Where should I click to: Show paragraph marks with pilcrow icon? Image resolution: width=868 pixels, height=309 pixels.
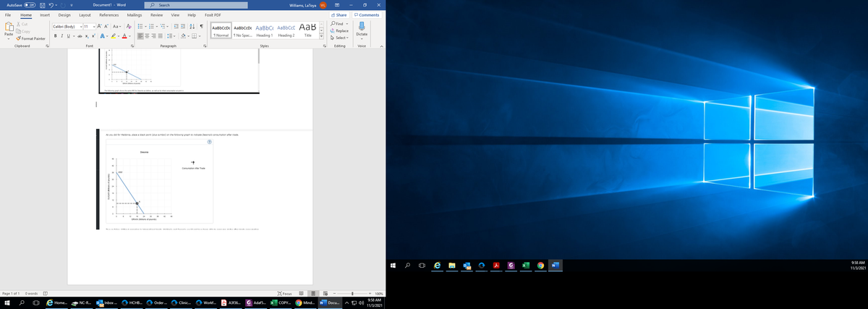pyautogui.click(x=200, y=26)
